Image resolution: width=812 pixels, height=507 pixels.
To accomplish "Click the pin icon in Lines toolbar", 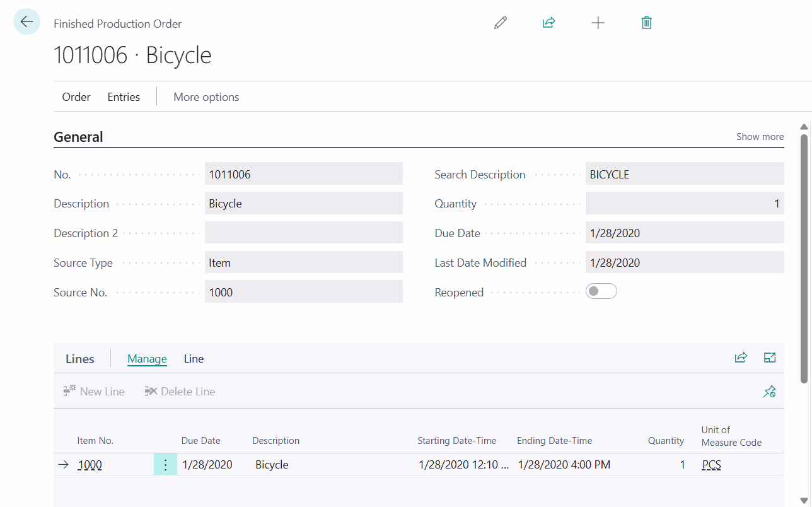I will tap(769, 392).
